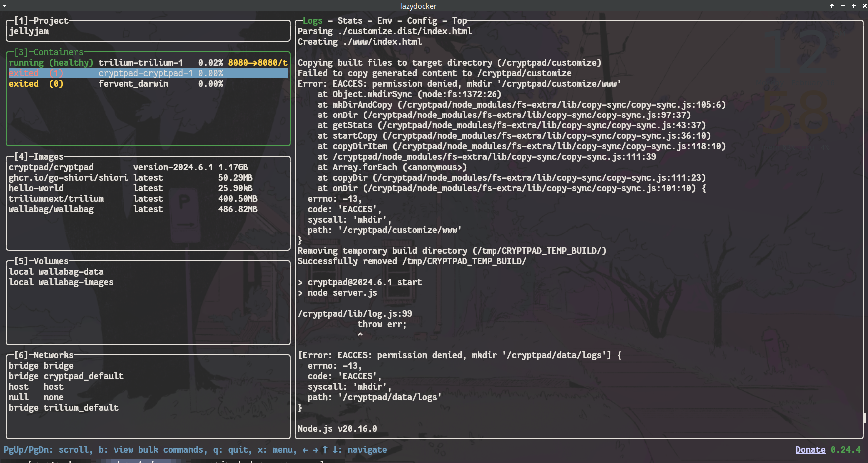The image size is (868, 463).
Task: Click the Donate link
Action: tap(810, 450)
